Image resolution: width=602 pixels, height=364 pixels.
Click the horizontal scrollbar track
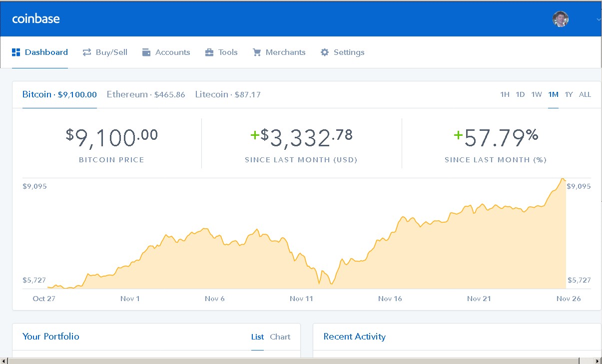tap(301, 361)
